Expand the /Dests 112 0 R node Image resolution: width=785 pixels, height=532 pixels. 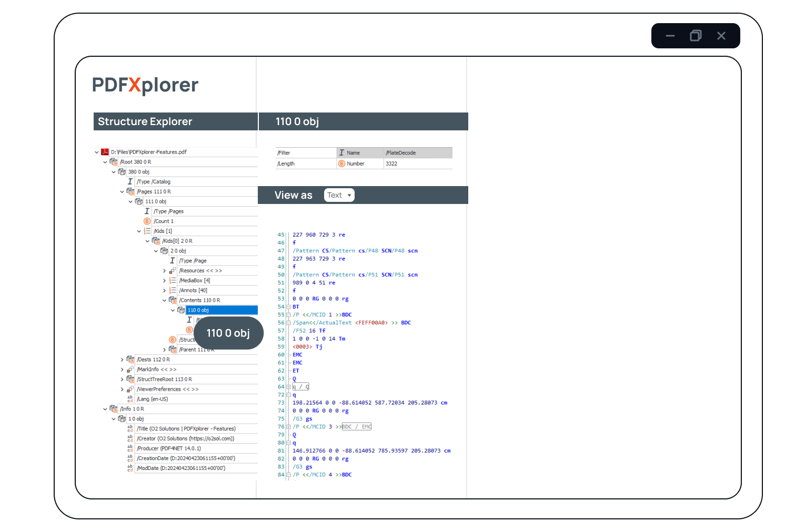coord(122,360)
